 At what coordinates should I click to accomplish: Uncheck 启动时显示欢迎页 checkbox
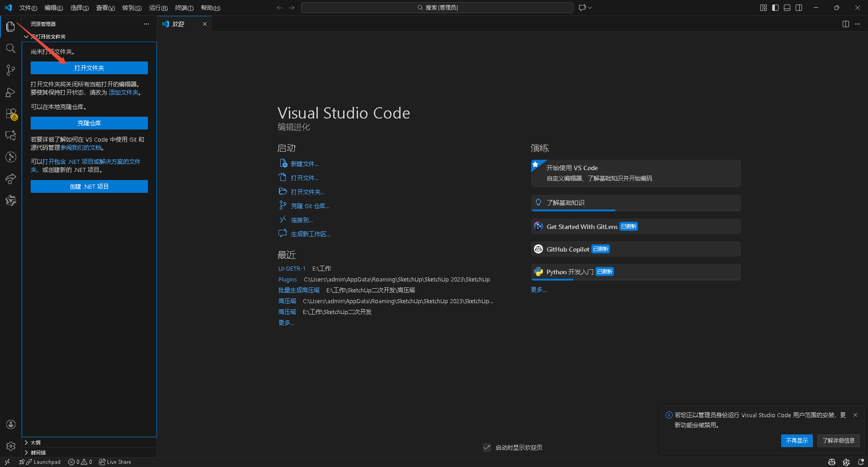click(487, 448)
